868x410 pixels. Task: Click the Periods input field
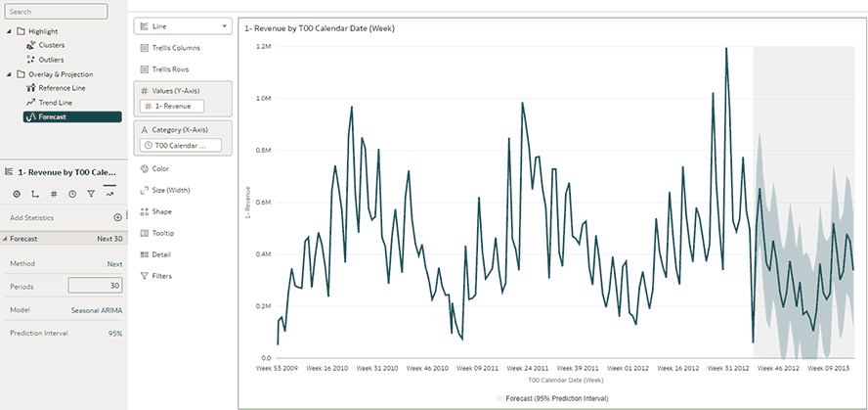pos(96,286)
